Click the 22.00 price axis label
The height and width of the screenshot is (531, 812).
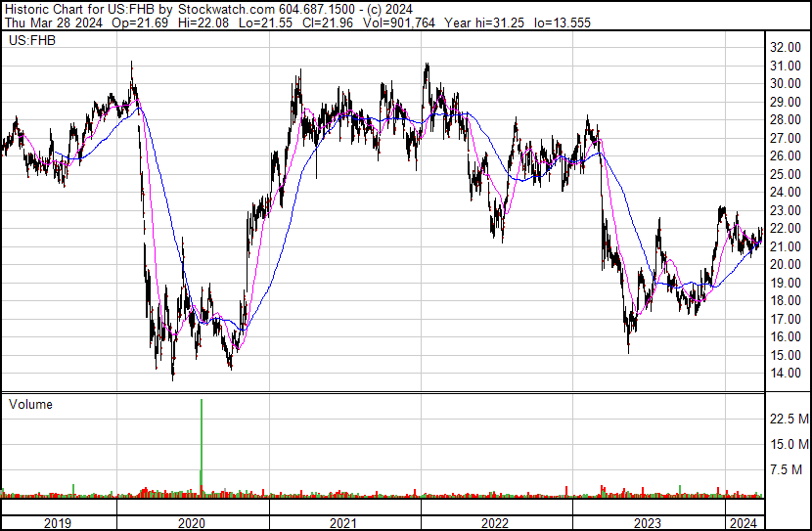tap(787, 228)
